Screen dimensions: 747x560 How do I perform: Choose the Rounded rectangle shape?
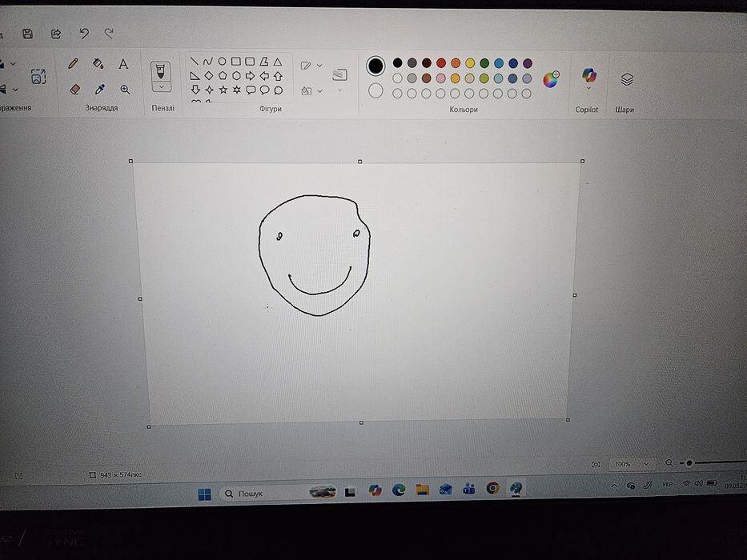coord(250,62)
